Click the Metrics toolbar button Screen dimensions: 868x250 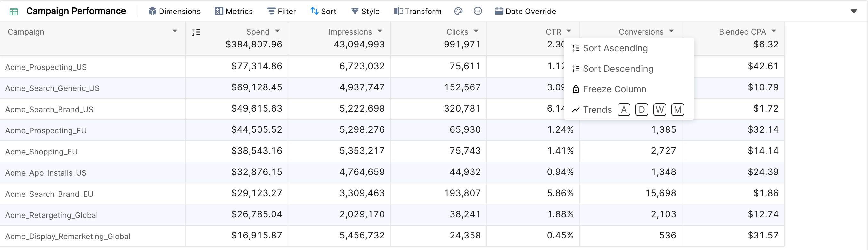(233, 11)
